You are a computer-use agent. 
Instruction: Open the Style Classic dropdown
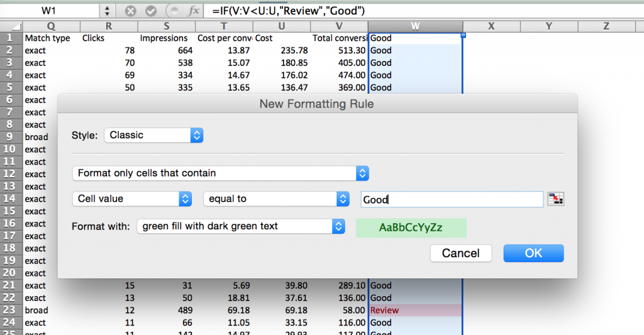(153, 135)
